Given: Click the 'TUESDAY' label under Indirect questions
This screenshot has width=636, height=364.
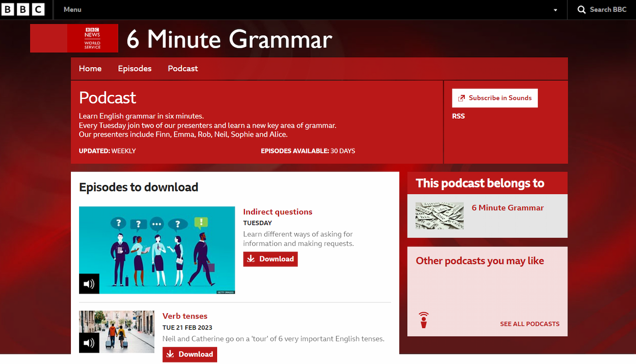Looking at the screenshot, I should coord(258,223).
